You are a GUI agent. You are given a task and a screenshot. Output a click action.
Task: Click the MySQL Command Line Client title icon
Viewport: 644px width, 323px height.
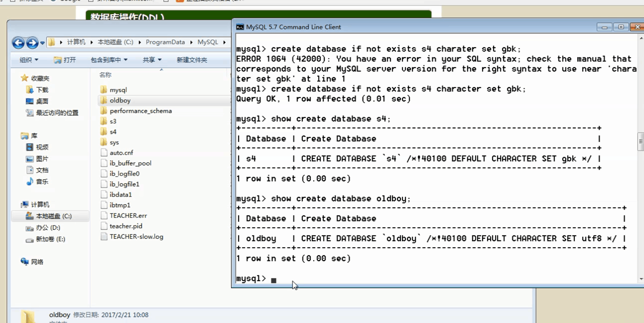click(240, 27)
